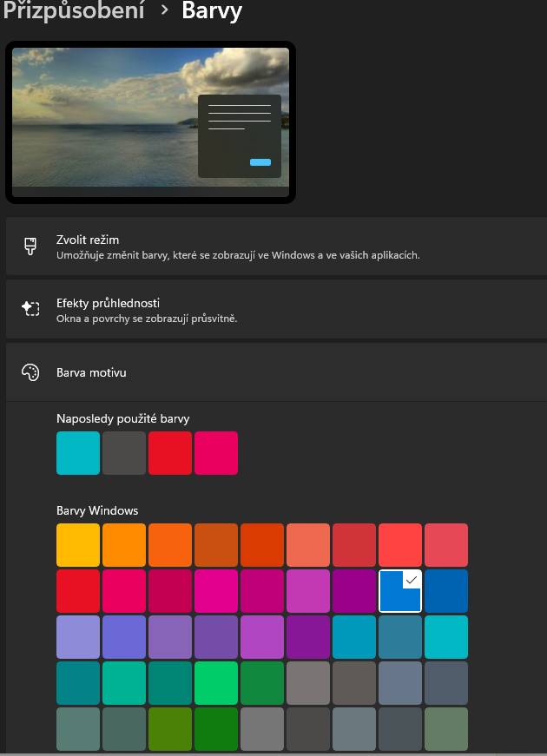Choose the forest green swatch beside bright emerald
The image size is (547, 756).
click(262, 683)
